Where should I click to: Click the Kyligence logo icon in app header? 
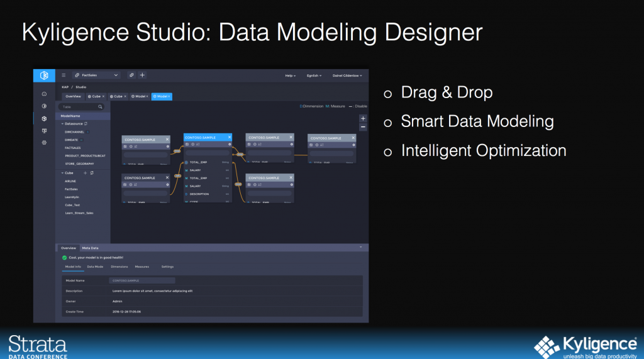pos(44,75)
